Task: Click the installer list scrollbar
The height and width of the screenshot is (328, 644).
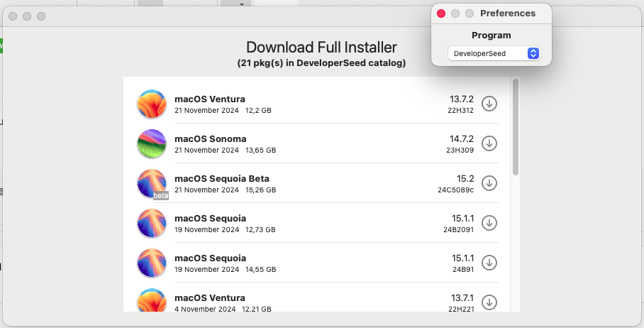Action: point(516,127)
